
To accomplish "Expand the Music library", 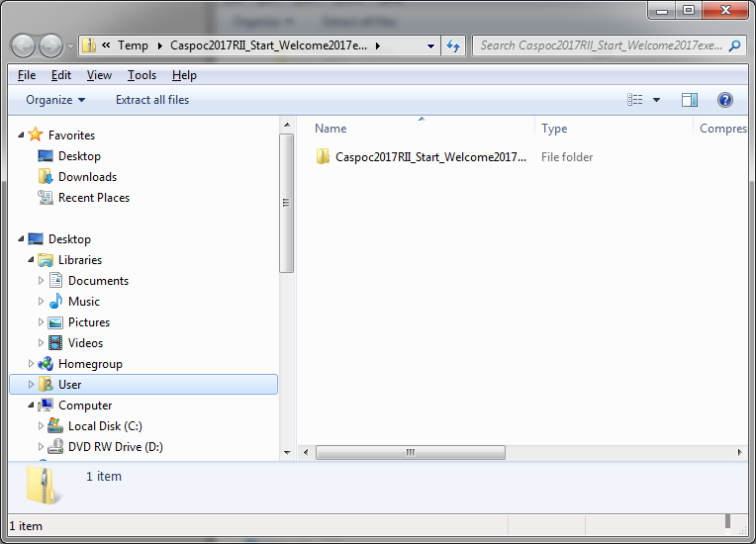I will point(41,301).
